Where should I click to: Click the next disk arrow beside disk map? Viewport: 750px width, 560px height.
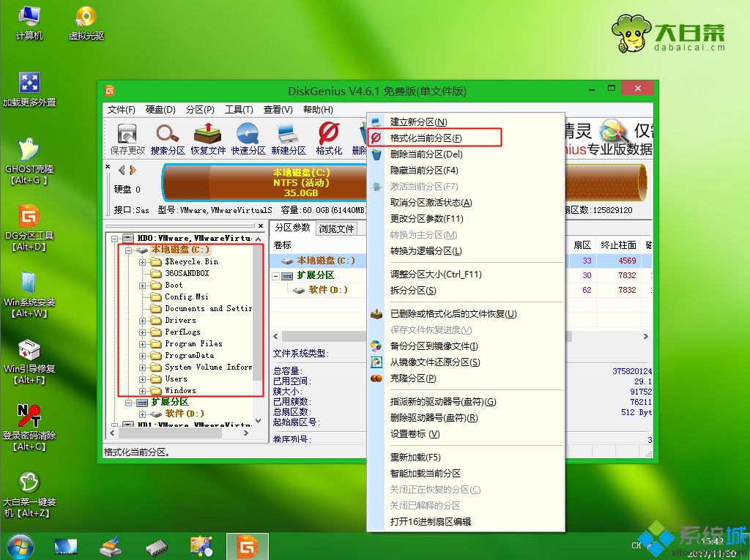pyautogui.click(x=133, y=170)
